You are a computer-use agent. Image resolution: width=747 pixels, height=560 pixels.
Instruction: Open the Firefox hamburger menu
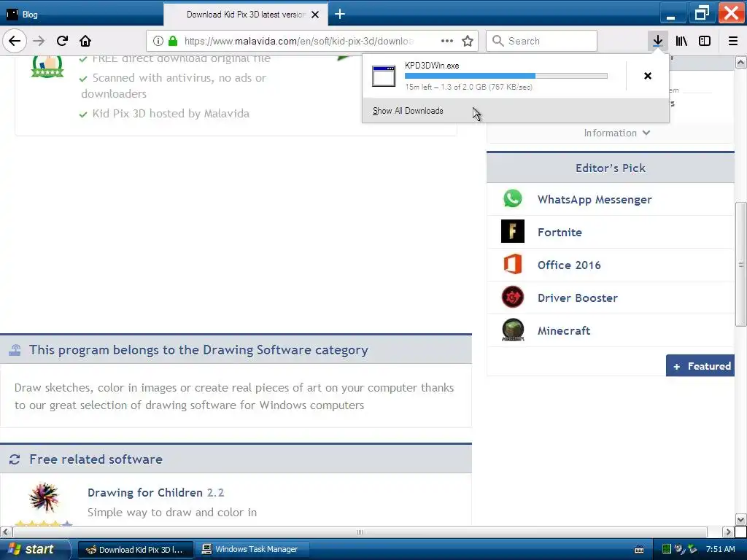pos(733,41)
